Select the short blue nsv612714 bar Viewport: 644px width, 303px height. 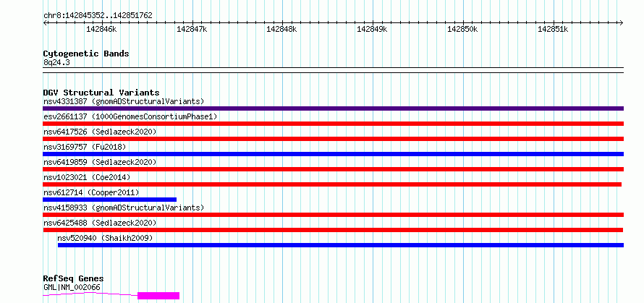click(x=110, y=200)
